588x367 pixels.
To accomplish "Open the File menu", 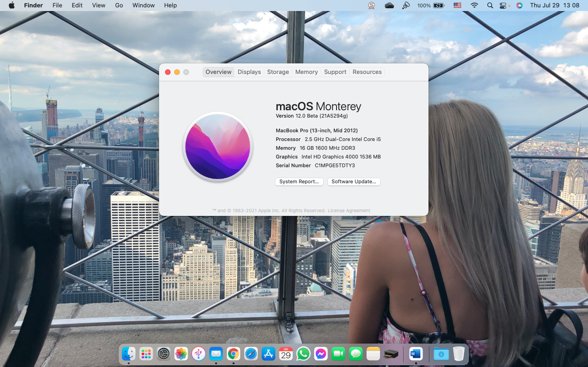I will (57, 6).
